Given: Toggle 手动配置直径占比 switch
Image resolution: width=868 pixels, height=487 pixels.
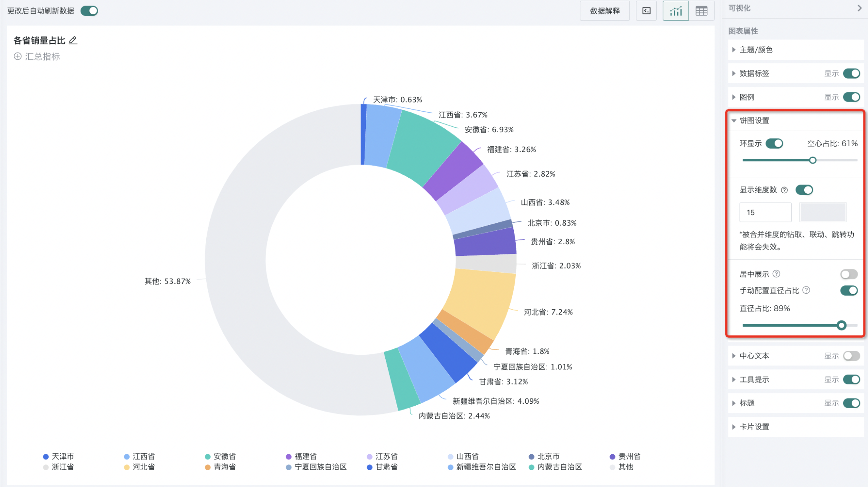Looking at the screenshot, I should point(849,291).
